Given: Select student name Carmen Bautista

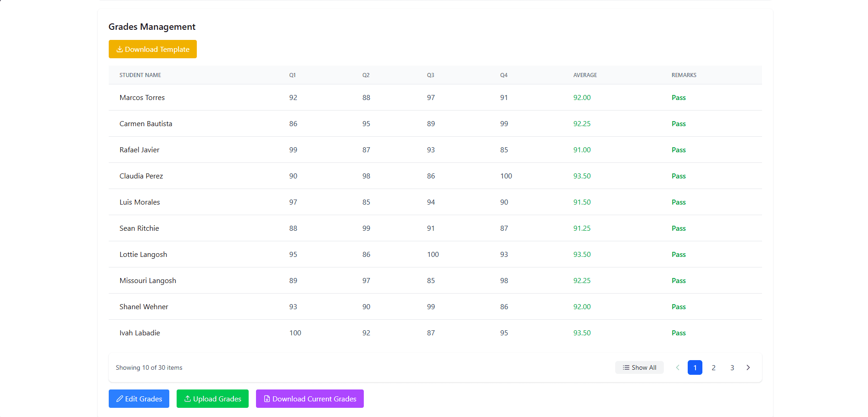Looking at the screenshot, I should tap(146, 124).
